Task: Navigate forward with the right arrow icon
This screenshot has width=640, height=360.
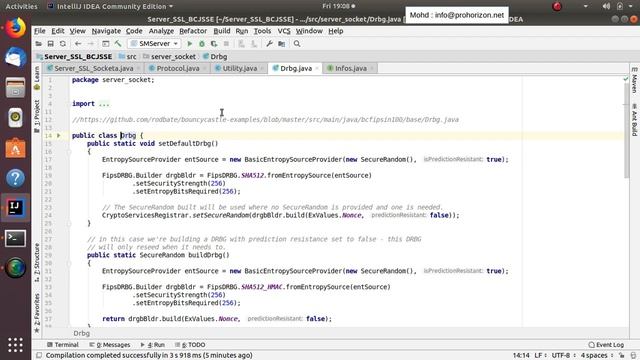Action: 91,44
